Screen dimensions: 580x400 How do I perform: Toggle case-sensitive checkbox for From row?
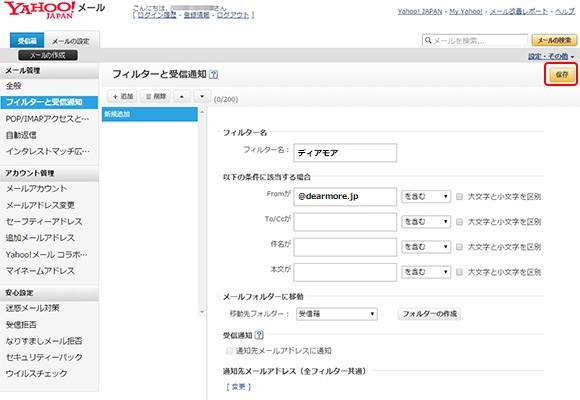tap(459, 196)
